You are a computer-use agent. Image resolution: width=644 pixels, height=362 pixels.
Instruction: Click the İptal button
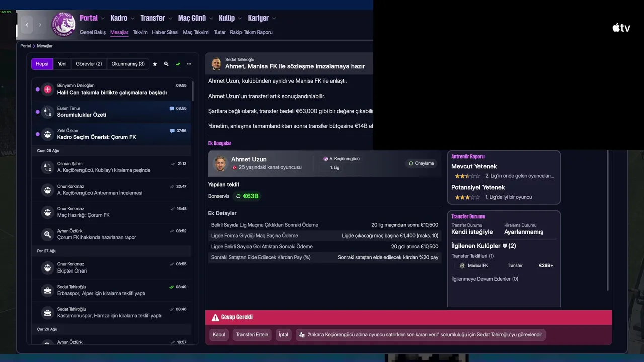pos(284,334)
